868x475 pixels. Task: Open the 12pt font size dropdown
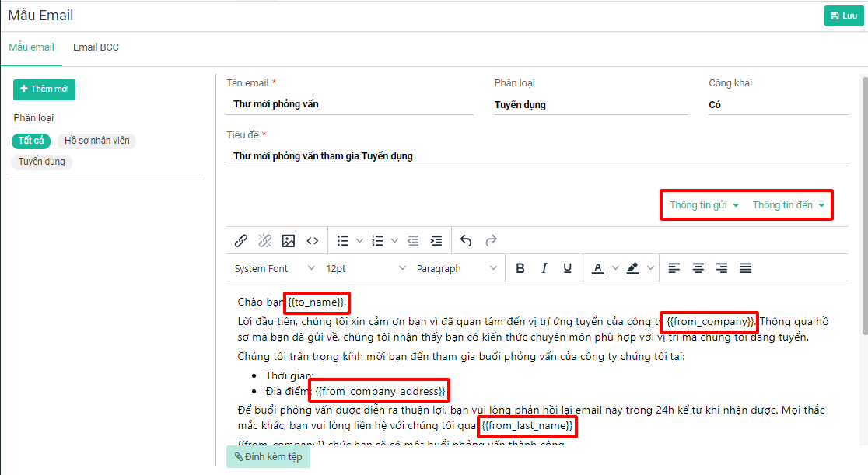click(x=366, y=268)
